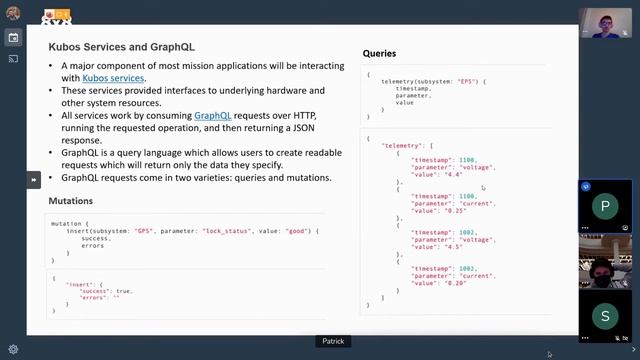Click the logo above the shared slide
Screen dimensions: 640x360
pyautogui.click(x=57, y=17)
